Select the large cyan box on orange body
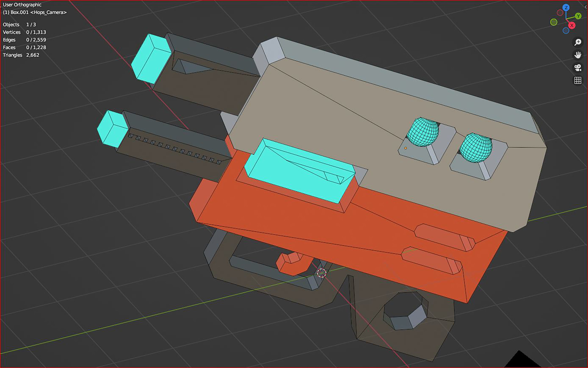588x368 pixels. [x=299, y=171]
